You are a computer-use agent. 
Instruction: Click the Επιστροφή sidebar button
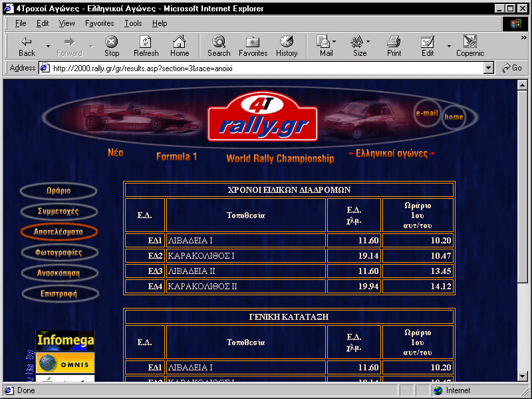tap(59, 294)
